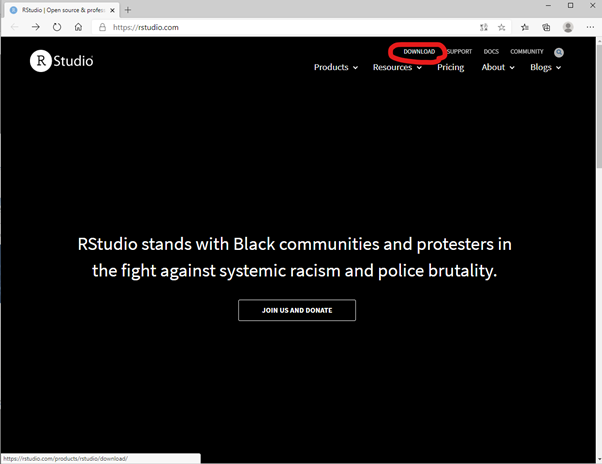Click the browser forward arrow
602x464 pixels.
pyautogui.click(x=36, y=27)
